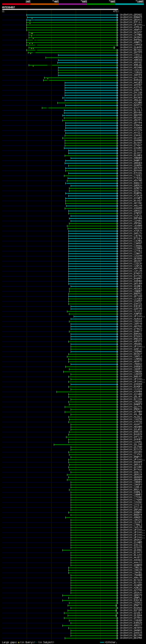
Task: Select the UniRef100_A4RYP4 label
Action: (x=131, y=75)
